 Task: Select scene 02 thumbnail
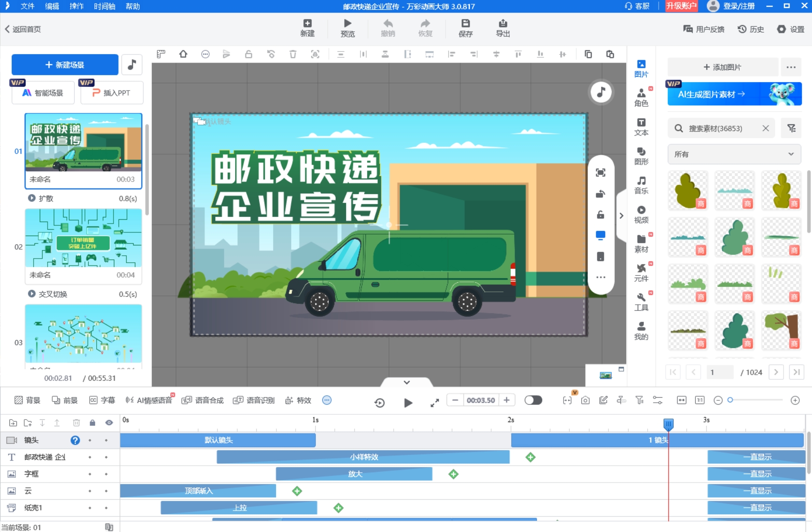point(83,238)
